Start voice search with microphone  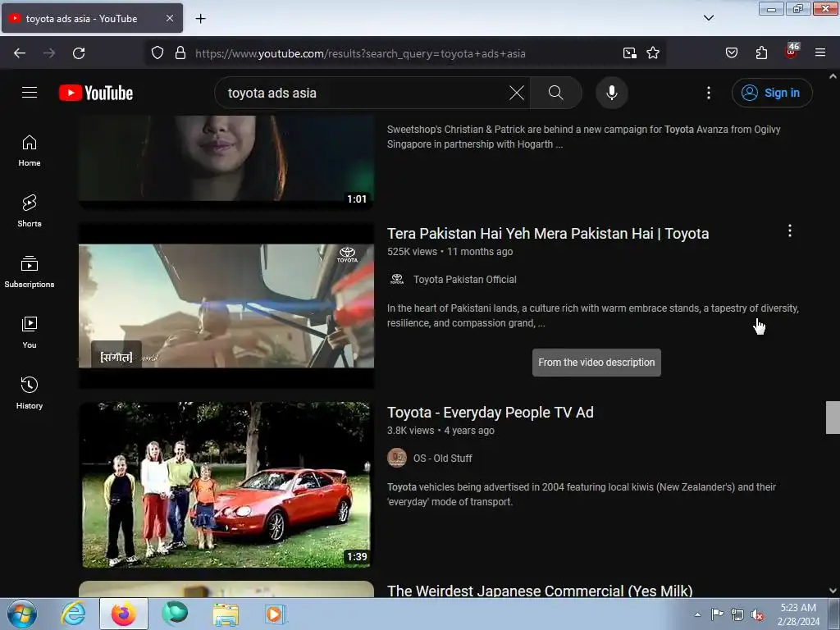click(612, 93)
